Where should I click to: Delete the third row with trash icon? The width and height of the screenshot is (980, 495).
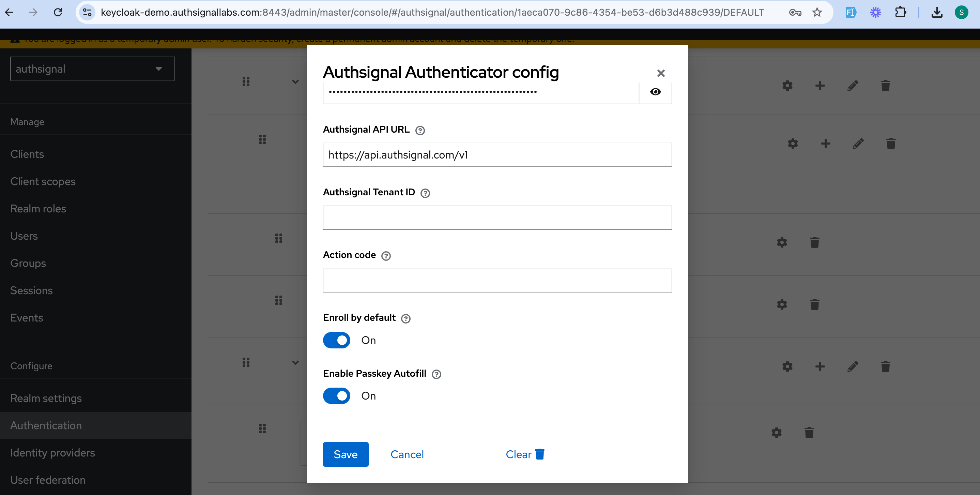tap(814, 242)
